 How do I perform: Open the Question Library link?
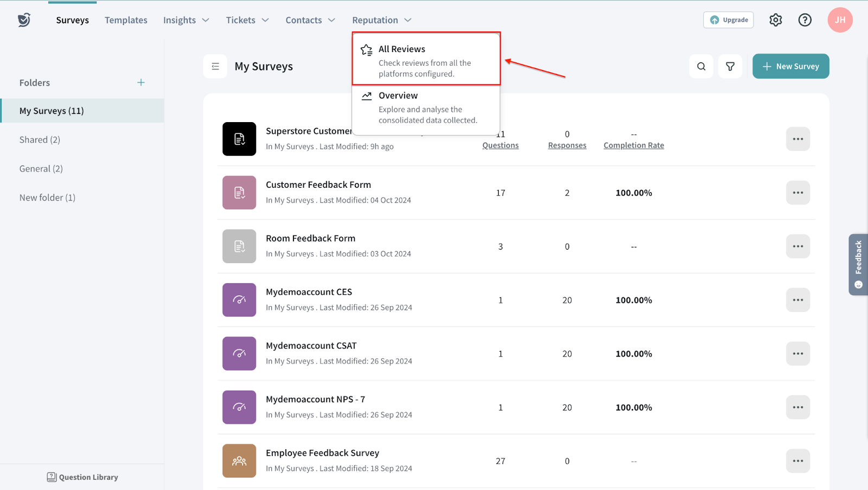pos(82,477)
